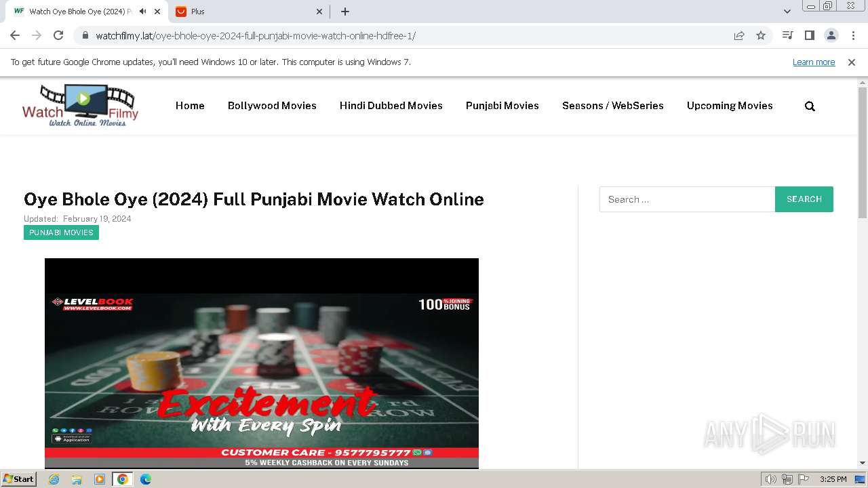Click the taskbar clock 3:25 PM
The height and width of the screenshot is (488, 868).
tap(833, 479)
